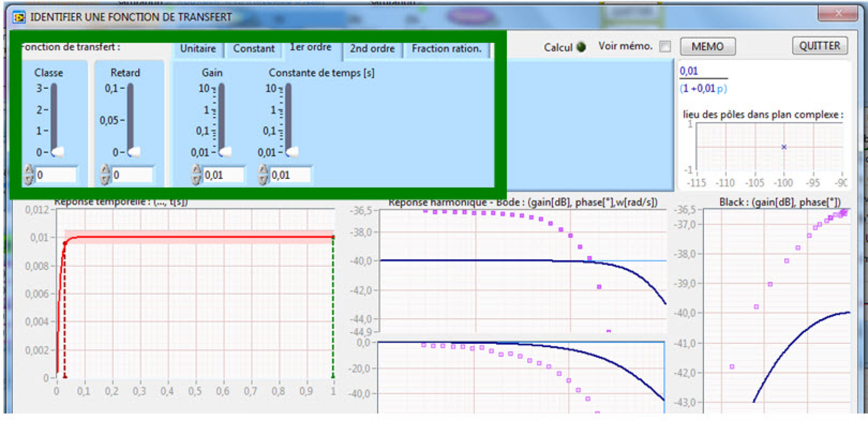Click the Gain value field showing 0,01
Viewport: 868px width, 421px height.
[x=224, y=175]
